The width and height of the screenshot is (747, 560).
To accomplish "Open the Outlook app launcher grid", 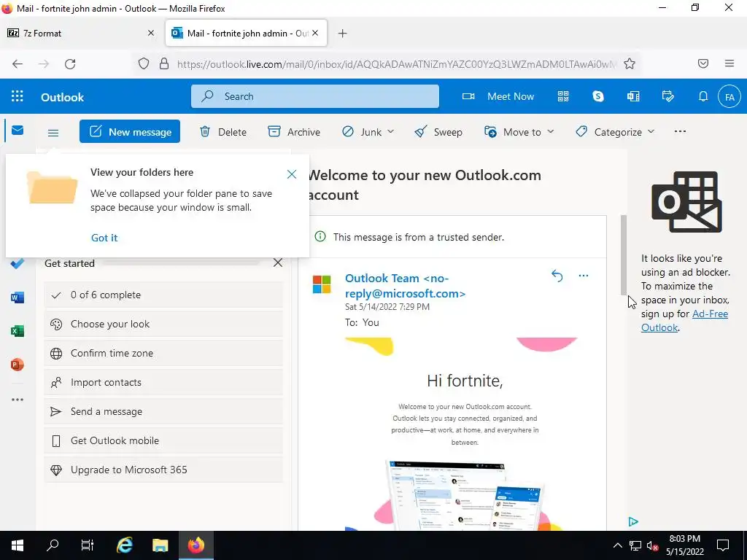I will coord(18,97).
